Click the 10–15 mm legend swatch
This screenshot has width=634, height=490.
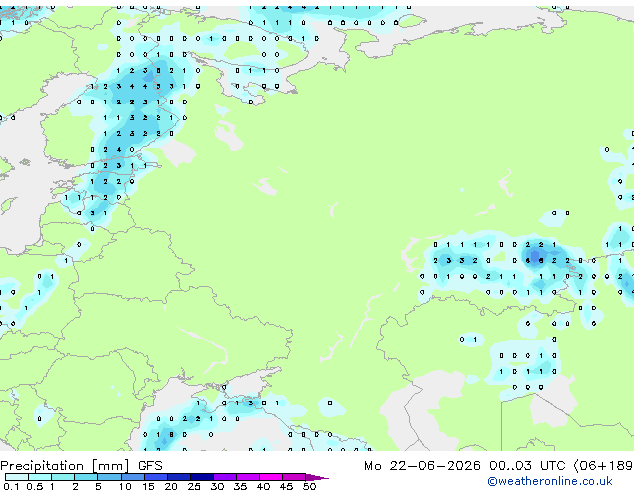133,477
